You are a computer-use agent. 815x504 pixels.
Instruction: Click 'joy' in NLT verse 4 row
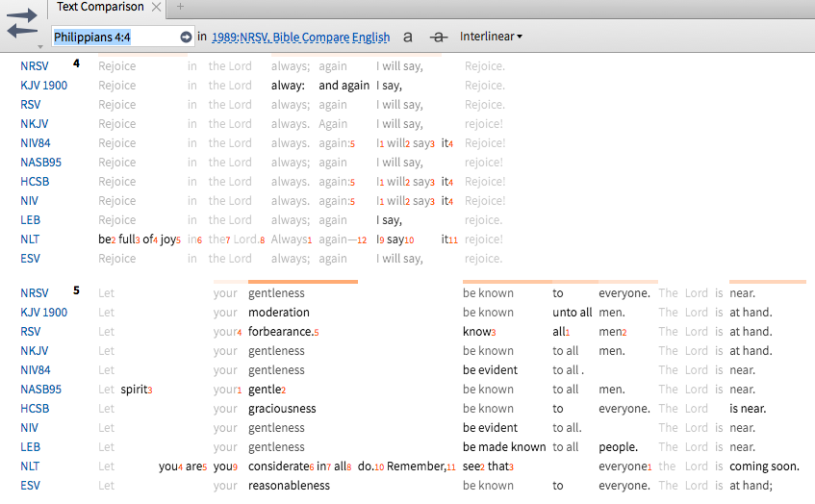tap(167, 239)
